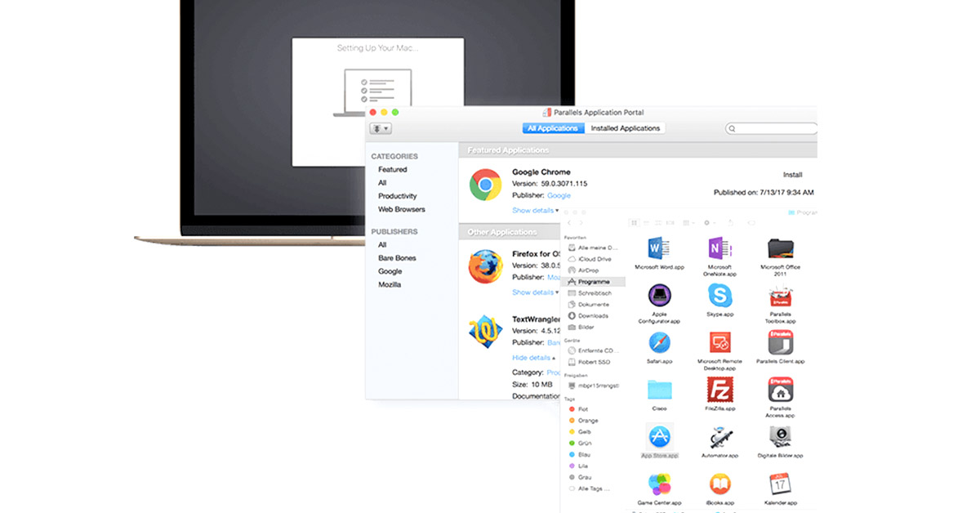Open the Finder gear action menu

[x=710, y=222]
